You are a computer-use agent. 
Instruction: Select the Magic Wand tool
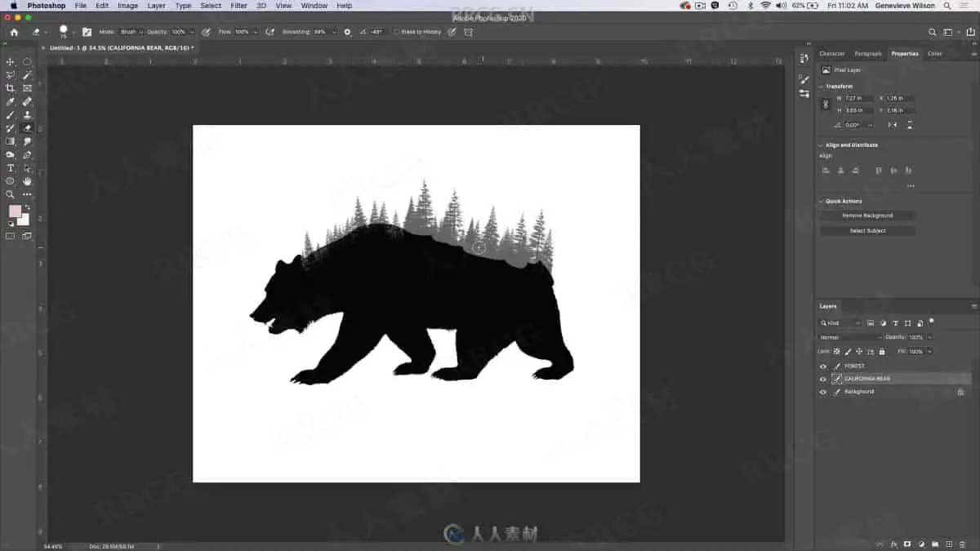click(x=27, y=75)
